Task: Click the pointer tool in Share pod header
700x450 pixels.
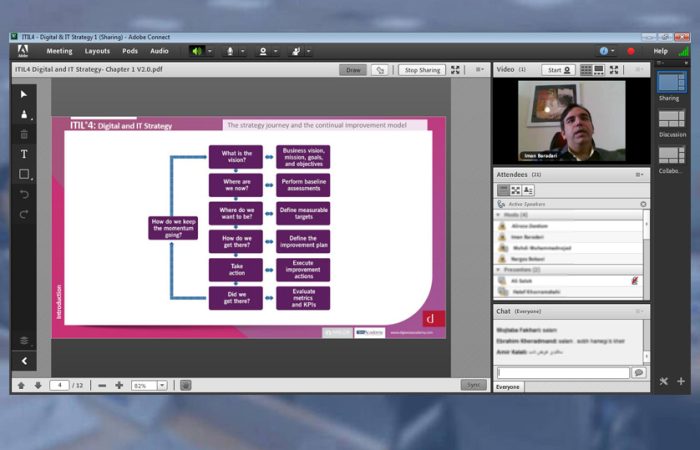Action: click(380, 70)
